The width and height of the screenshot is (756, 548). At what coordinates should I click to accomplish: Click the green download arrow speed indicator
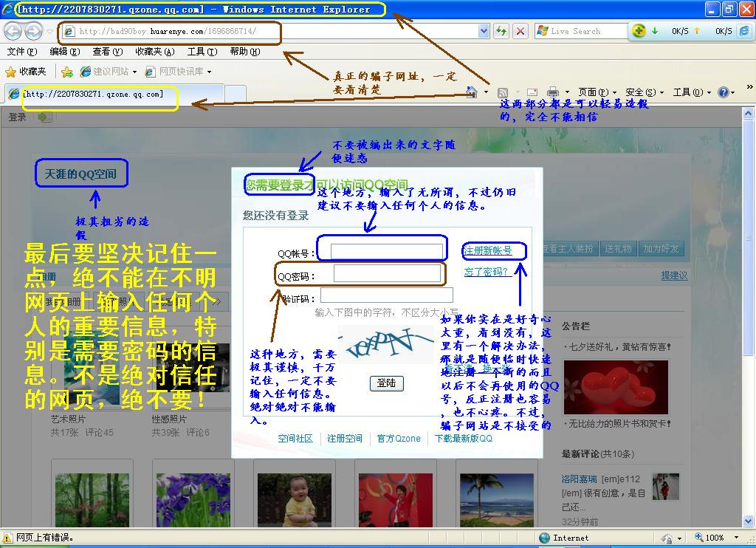[655, 31]
